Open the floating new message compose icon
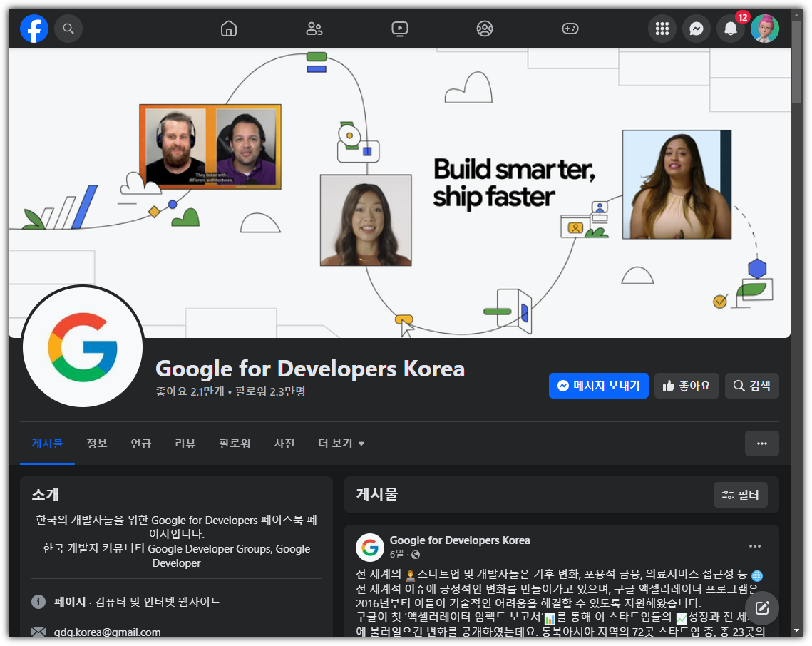 tap(762, 608)
